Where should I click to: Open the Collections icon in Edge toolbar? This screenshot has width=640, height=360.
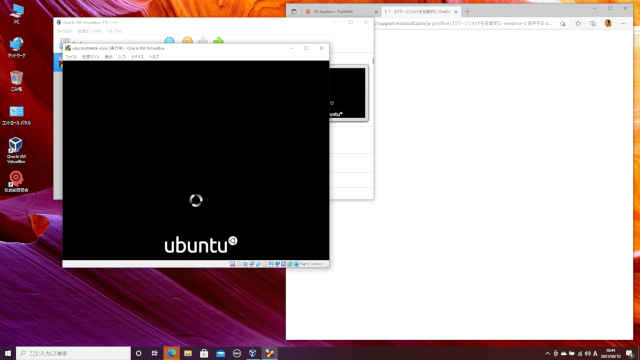coord(593,24)
